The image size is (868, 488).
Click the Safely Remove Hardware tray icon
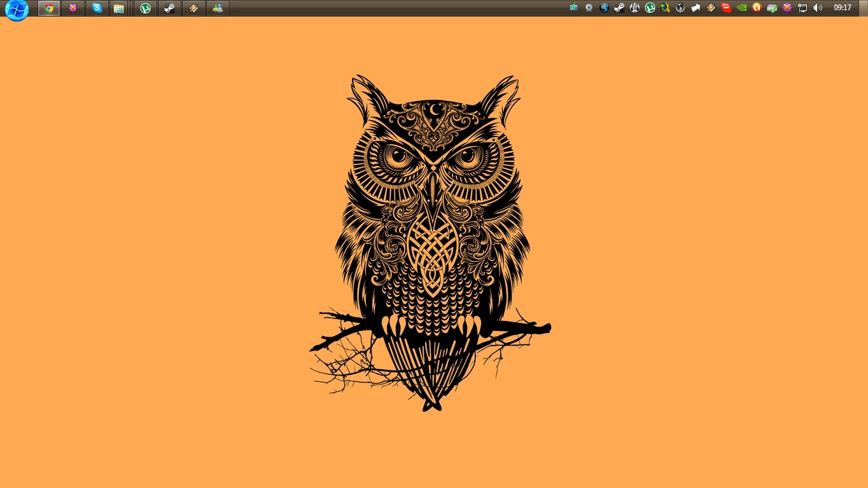[x=772, y=8]
